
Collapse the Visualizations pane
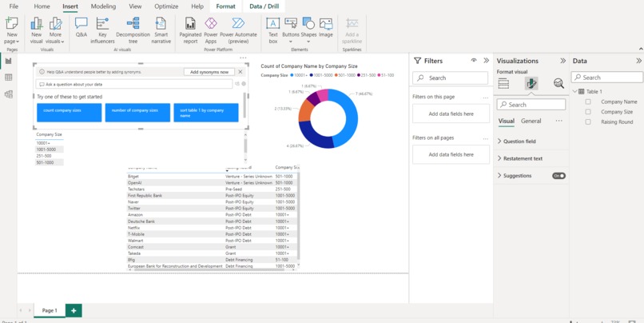coord(563,61)
